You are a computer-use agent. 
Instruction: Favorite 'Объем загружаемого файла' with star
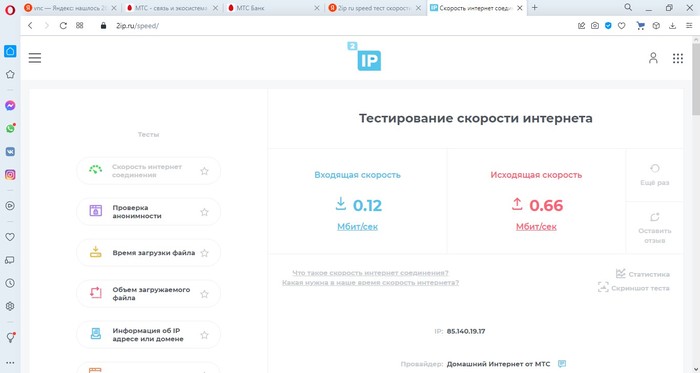point(204,294)
